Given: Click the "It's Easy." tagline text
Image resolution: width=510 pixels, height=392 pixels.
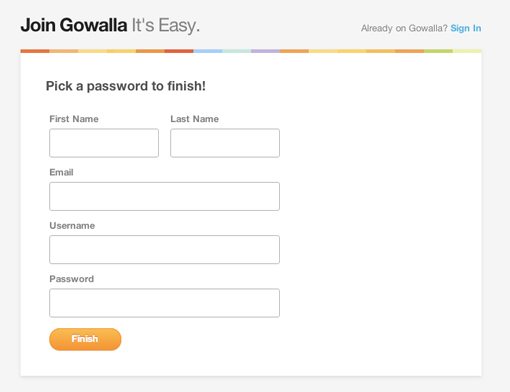Looking at the screenshot, I should coord(166,25).
